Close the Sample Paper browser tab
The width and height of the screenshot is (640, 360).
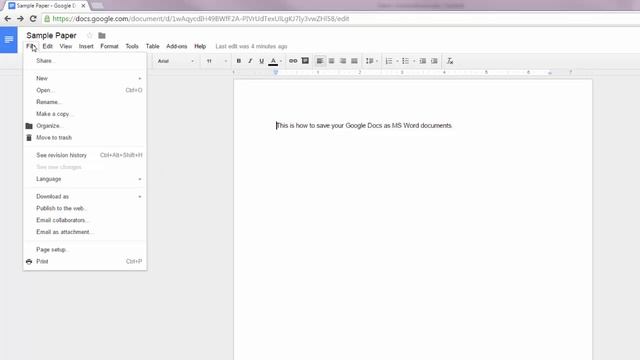point(83,6)
